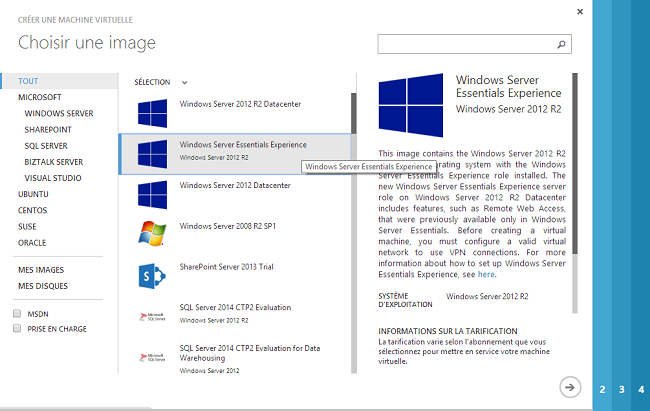The height and width of the screenshot is (411, 650).
Task: Click the details pane scrollbar thumb
Action: point(575,163)
